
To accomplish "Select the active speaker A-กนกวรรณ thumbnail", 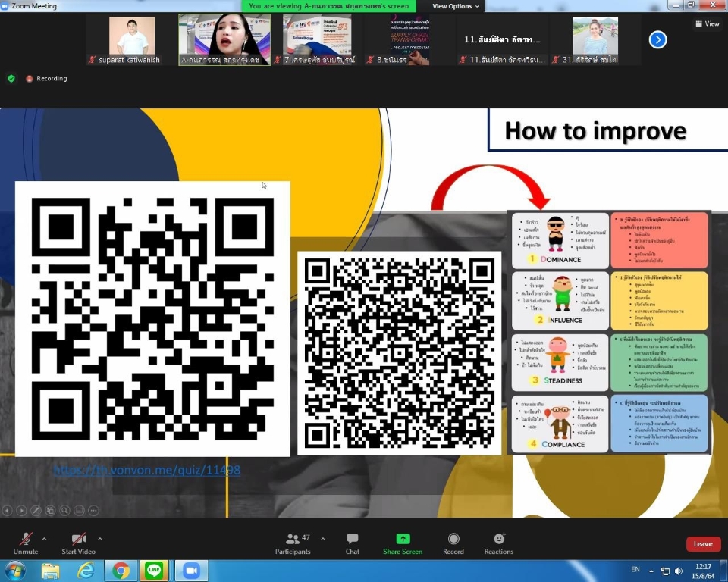I will pyautogui.click(x=224, y=40).
